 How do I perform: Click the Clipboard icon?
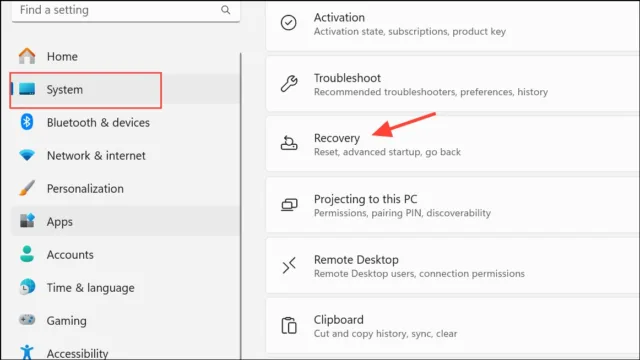(289, 325)
